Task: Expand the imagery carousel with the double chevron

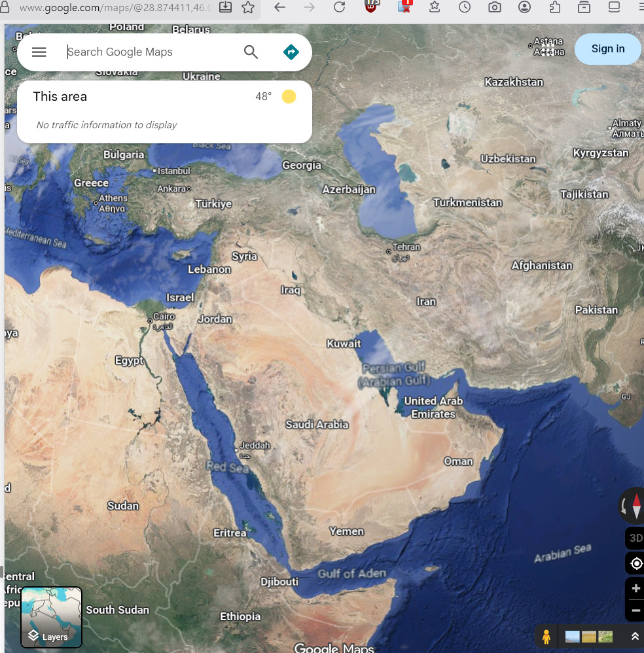Action: point(634,635)
